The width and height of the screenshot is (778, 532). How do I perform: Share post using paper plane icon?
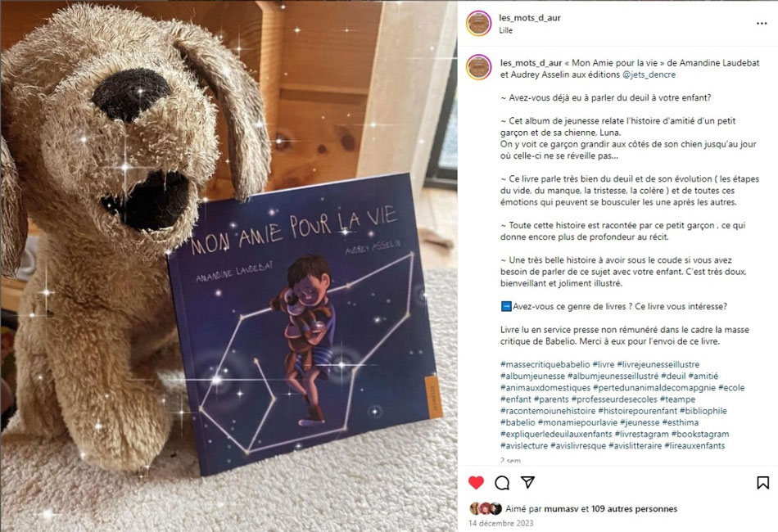pos(528,482)
